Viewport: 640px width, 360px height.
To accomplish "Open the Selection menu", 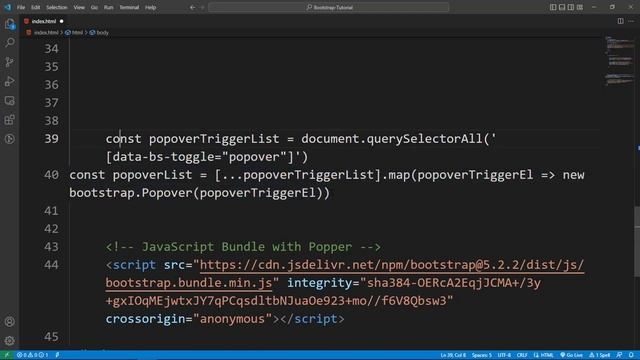I will click(56, 7).
